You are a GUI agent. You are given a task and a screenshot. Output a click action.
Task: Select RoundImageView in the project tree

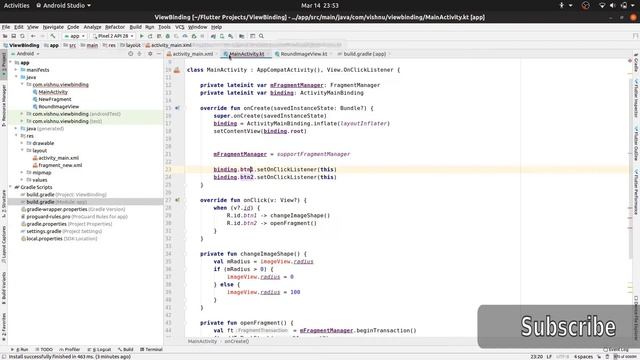59,107
